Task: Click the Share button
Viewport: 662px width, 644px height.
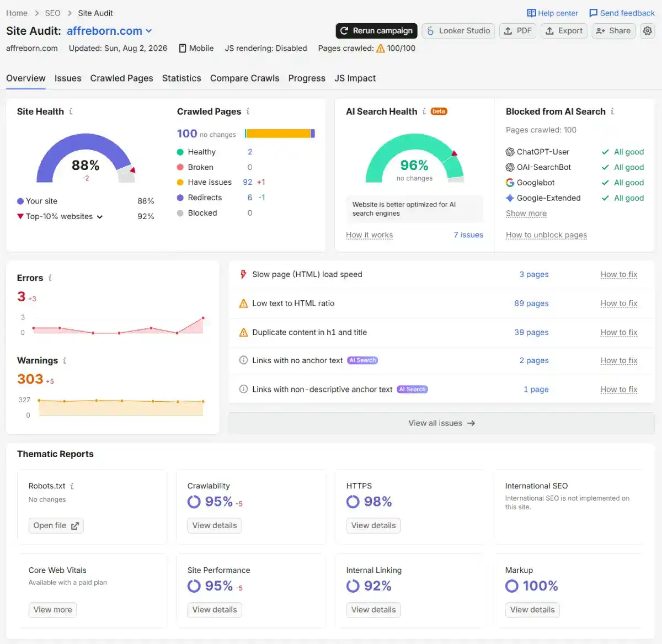Action: click(613, 31)
